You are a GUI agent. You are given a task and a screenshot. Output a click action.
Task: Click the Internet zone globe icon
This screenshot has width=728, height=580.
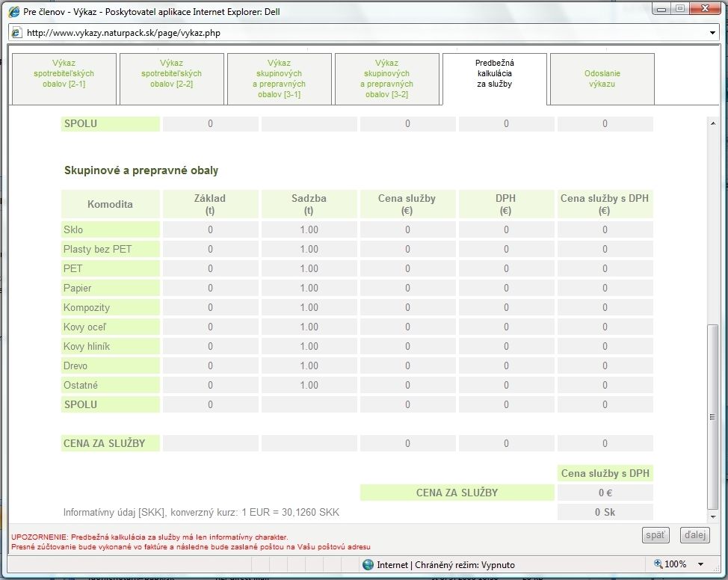tap(368, 564)
